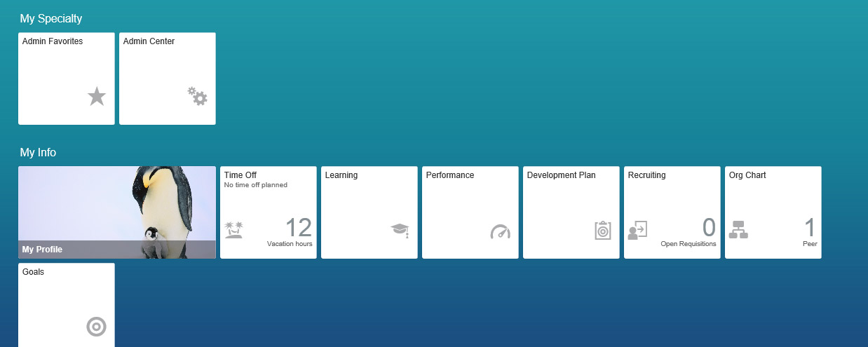
Task: Select the 12 Vacation hours count
Action: 298,228
